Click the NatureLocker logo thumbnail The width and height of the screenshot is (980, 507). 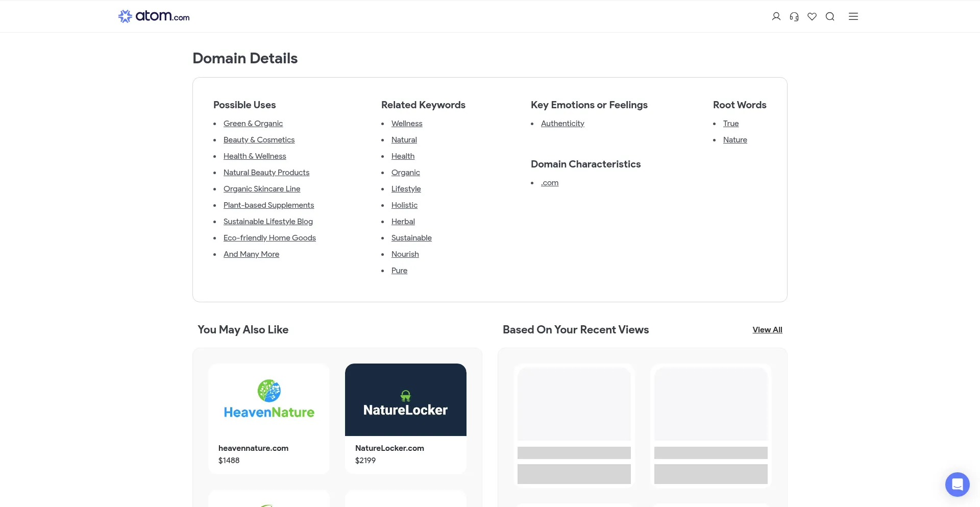coord(405,400)
